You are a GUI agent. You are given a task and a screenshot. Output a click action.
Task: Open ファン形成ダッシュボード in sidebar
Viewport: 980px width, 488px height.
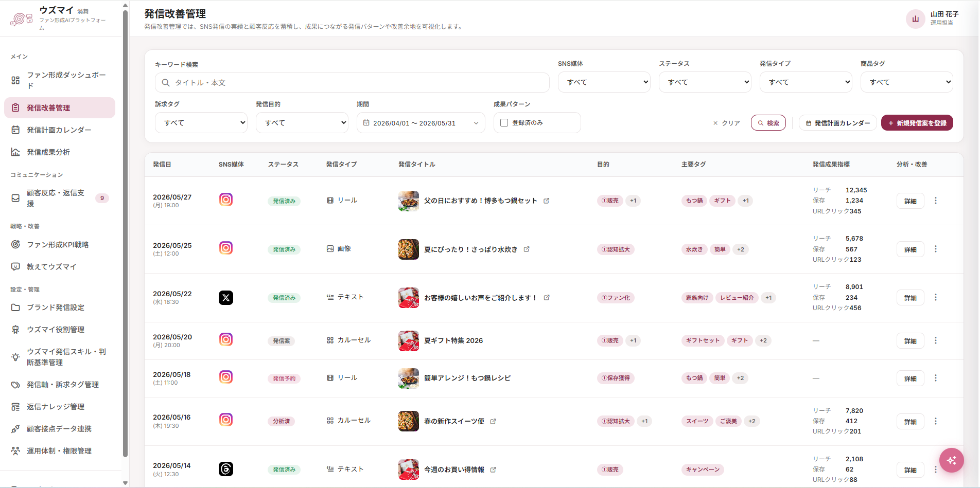tap(60, 80)
